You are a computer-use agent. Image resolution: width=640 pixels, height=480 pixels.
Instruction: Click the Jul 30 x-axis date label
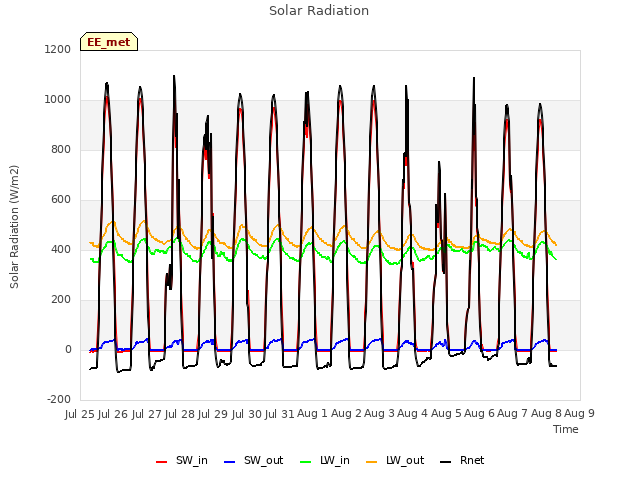pos(247,414)
